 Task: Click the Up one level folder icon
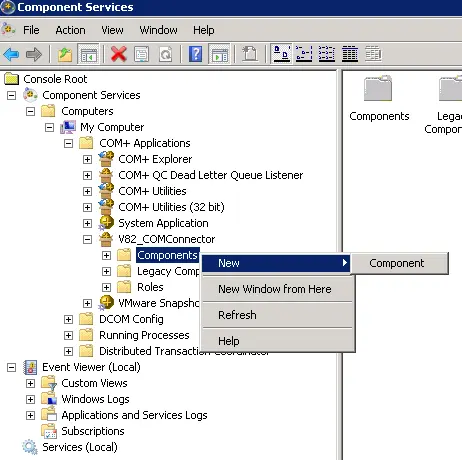pos(65,54)
